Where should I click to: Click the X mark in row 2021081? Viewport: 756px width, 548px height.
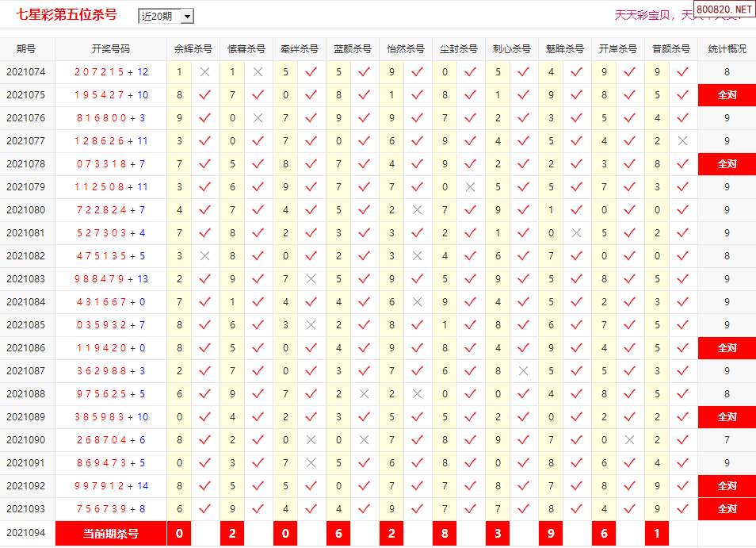pyautogui.click(x=576, y=233)
